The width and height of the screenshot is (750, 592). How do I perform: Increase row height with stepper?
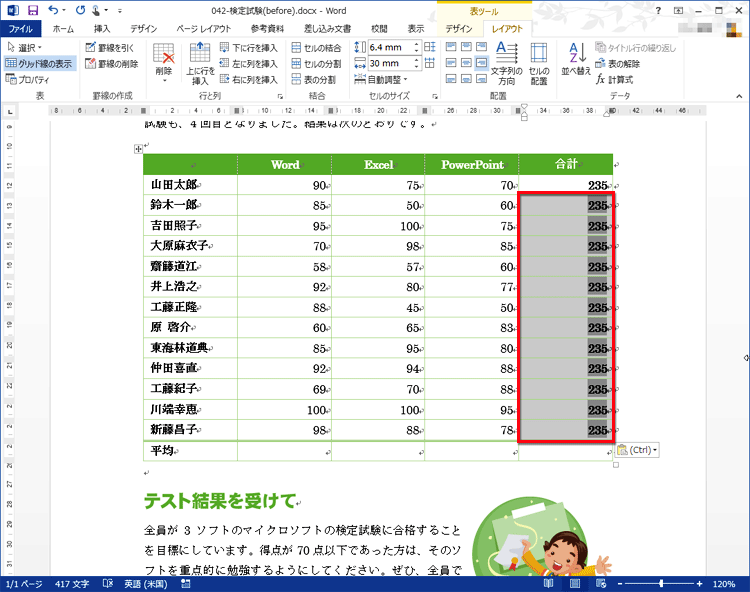tap(416, 44)
